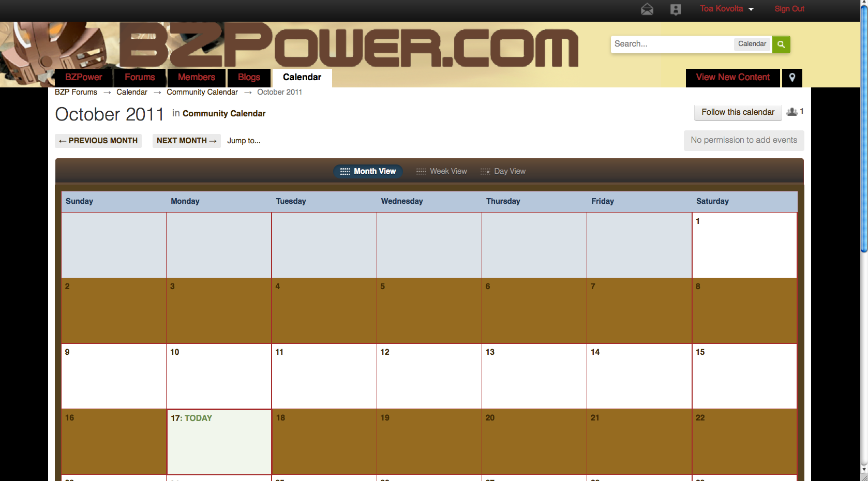Viewport: 868px width, 481px height.
Task: Click the scrollbar down arrow
Action: coord(864,470)
